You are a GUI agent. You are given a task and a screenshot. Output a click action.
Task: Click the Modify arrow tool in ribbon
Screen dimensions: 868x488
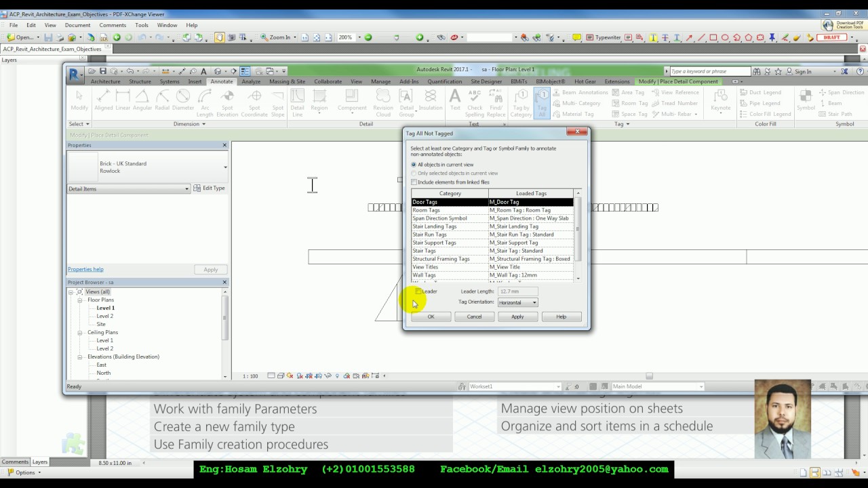point(79,100)
